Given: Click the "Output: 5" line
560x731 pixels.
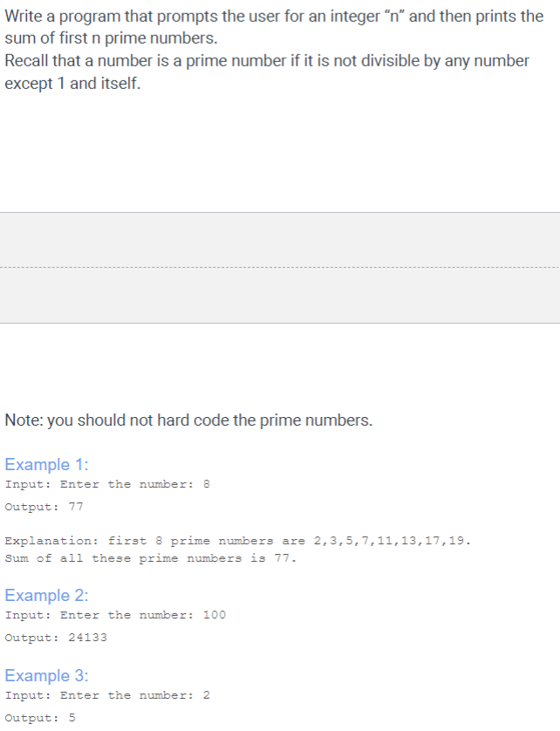Looking at the screenshot, I should (x=40, y=718).
